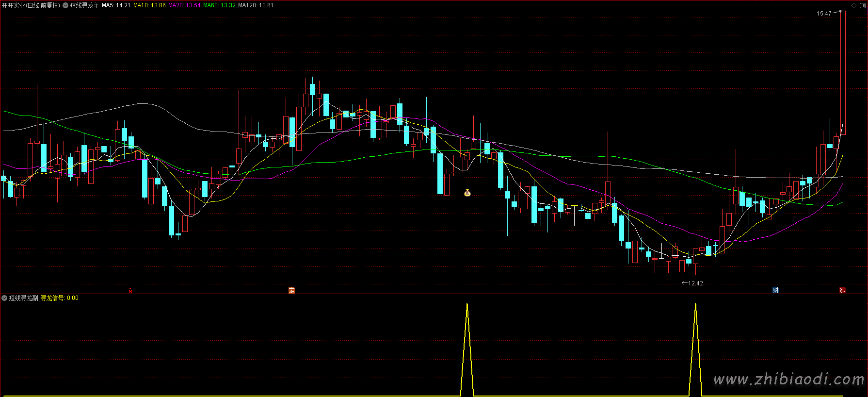
Task: Click the blue '财' event marker
Action: coord(775,290)
